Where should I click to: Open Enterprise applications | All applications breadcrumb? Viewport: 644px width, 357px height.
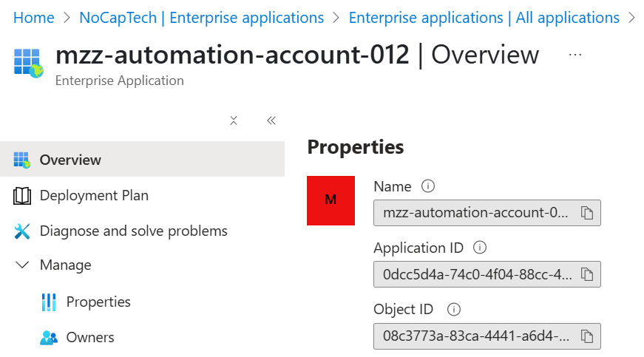[x=484, y=18]
